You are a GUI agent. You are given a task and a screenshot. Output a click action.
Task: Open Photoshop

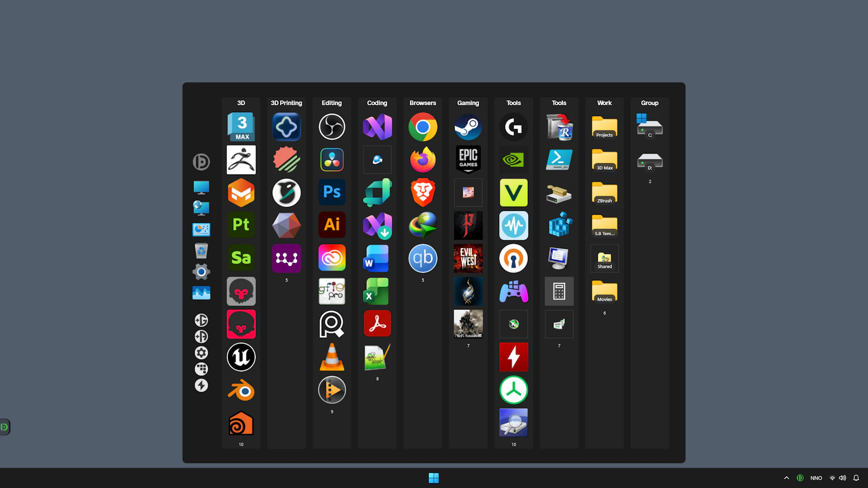332,192
